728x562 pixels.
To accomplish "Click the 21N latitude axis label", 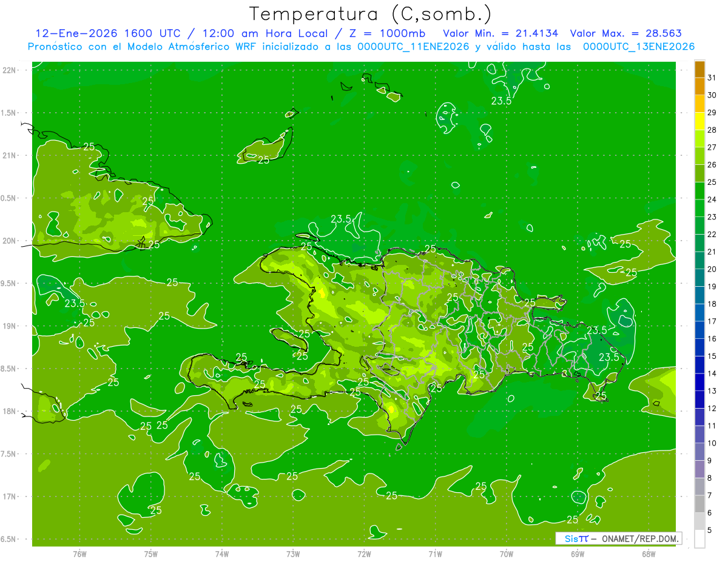I will click(10, 155).
